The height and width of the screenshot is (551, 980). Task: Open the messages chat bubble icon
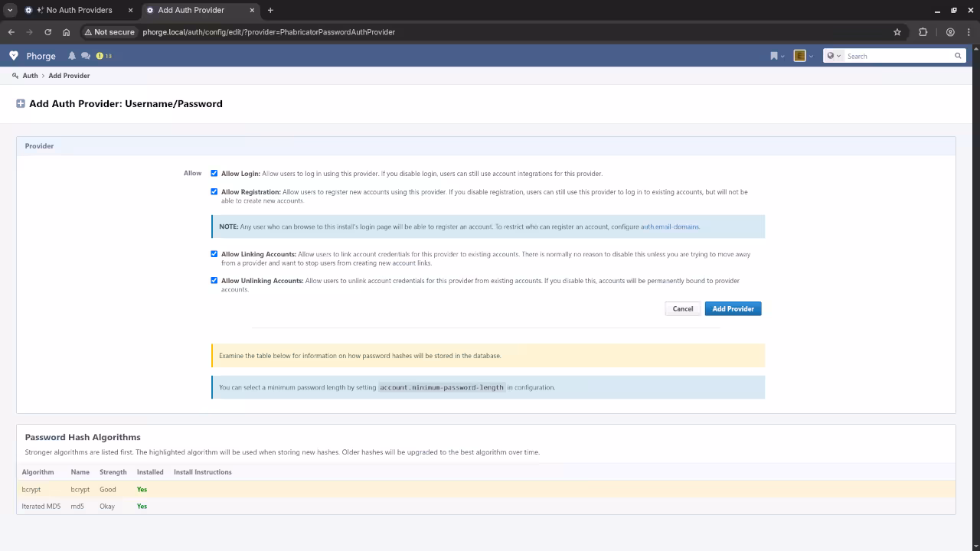coord(86,56)
